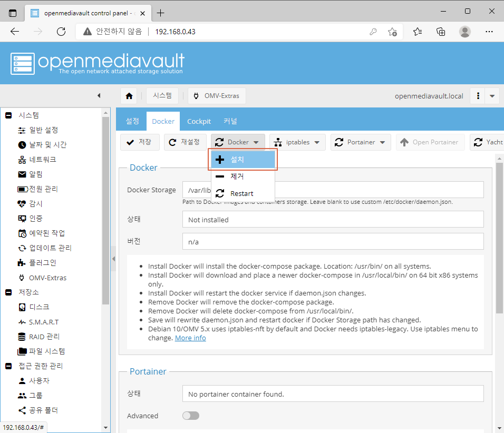
Task: Click the not secure warning icon
Action: tap(88, 32)
